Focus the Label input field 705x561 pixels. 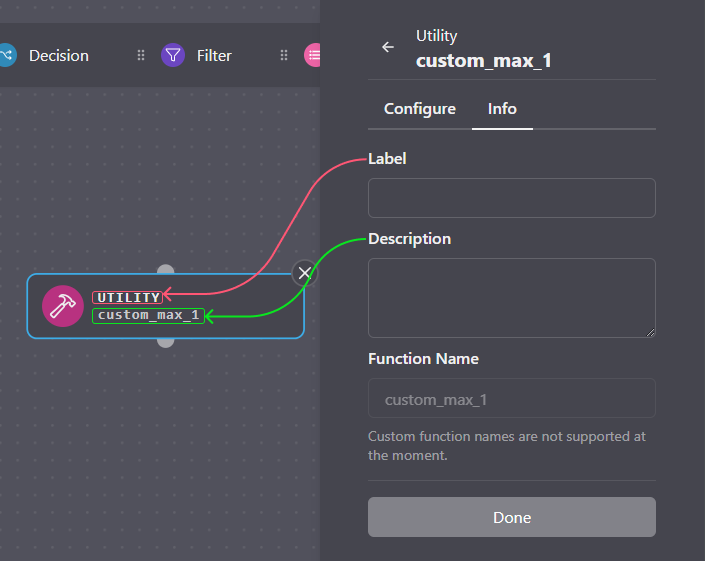(511, 198)
